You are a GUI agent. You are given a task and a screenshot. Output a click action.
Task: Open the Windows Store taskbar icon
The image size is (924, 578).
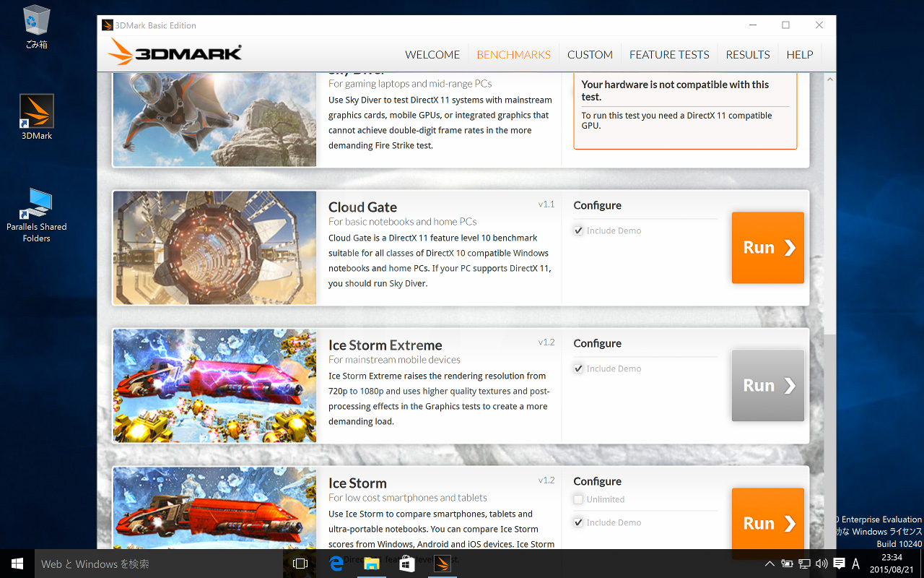[406, 564]
